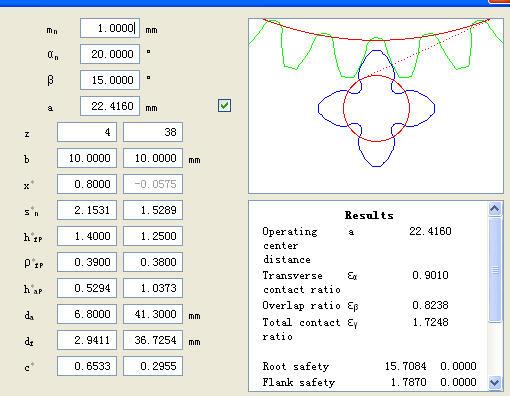This screenshot has height=396, width=510.
Task: Click the Root safety label
Action: pos(296,366)
